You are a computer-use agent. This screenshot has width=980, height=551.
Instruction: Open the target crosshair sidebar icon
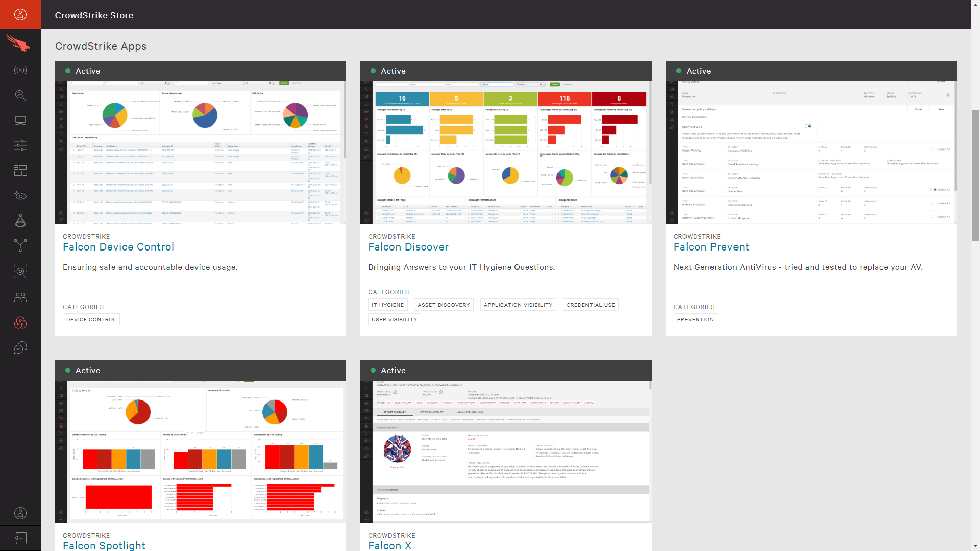click(x=20, y=271)
